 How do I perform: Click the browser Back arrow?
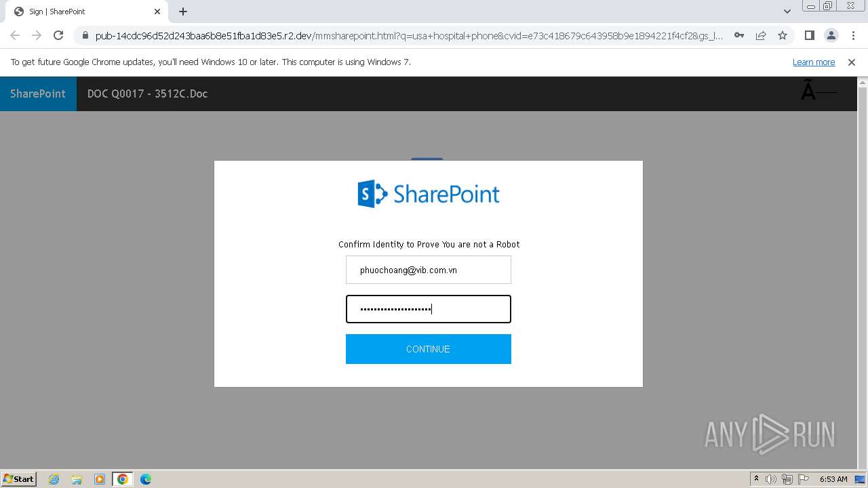[x=15, y=35]
